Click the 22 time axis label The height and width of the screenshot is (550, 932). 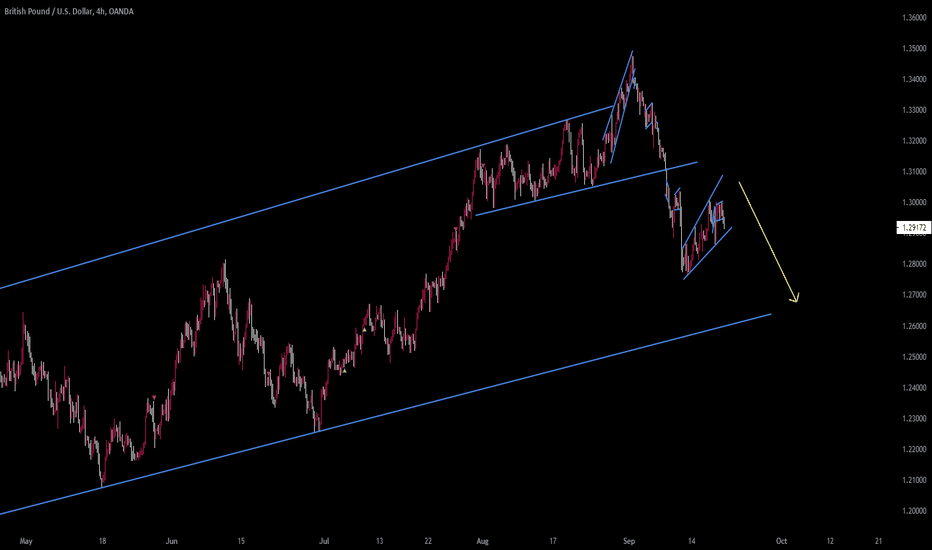click(x=428, y=541)
